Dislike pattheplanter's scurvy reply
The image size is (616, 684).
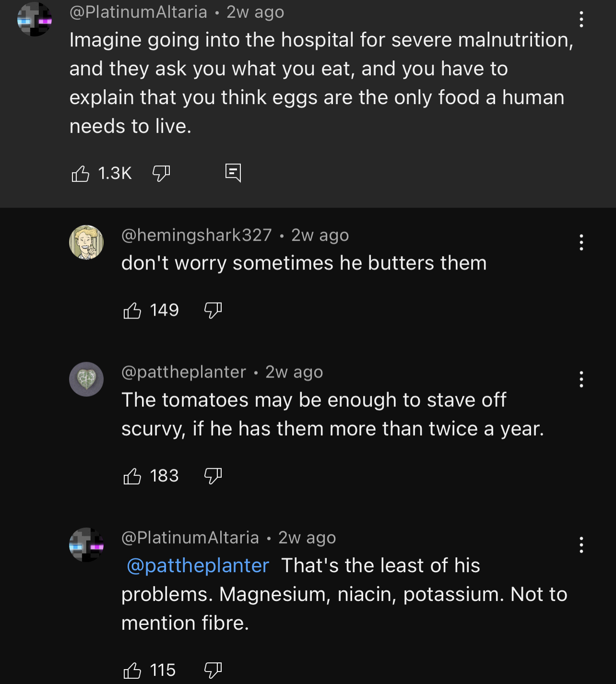(213, 476)
